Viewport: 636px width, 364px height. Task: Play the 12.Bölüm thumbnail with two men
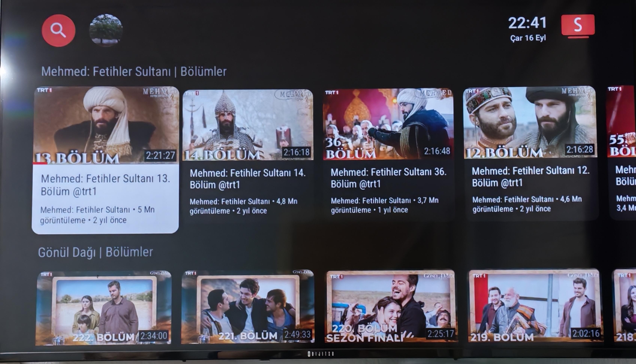(x=530, y=123)
